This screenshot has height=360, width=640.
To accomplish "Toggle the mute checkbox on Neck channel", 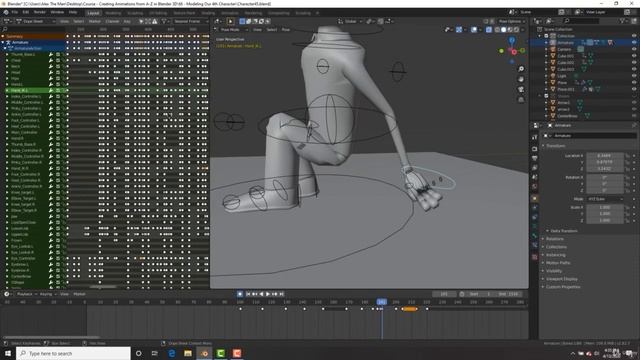I will [x=58, y=67].
